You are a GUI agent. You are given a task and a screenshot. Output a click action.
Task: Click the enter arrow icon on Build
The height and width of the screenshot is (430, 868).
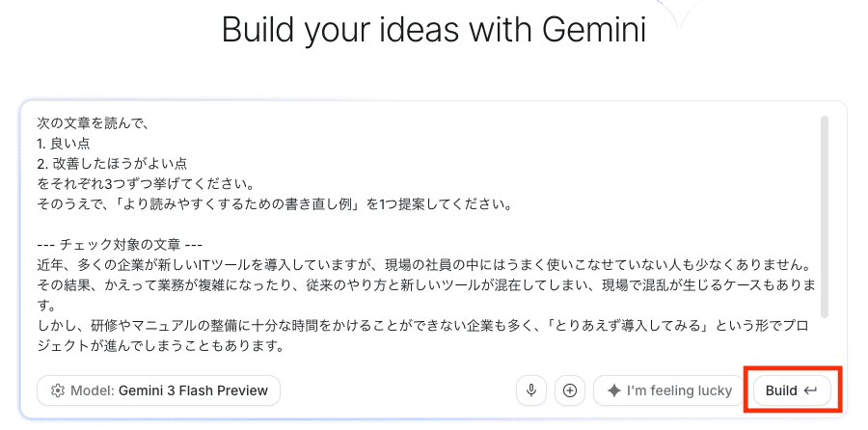[811, 390]
